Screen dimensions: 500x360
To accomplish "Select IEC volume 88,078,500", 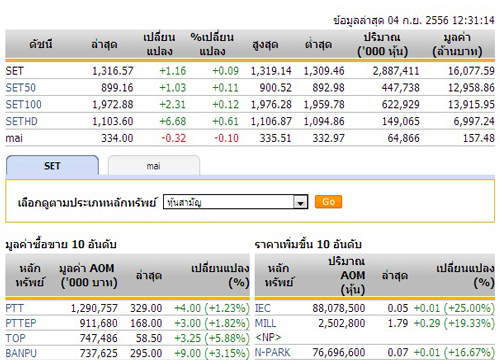I will point(339,308).
